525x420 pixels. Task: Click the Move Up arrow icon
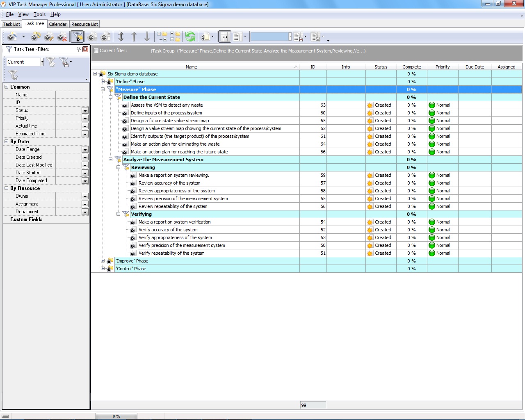pos(134,37)
